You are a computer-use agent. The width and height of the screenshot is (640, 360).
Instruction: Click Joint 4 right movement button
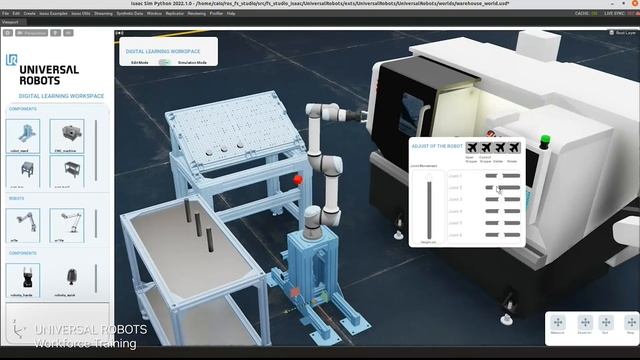[512, 211]
